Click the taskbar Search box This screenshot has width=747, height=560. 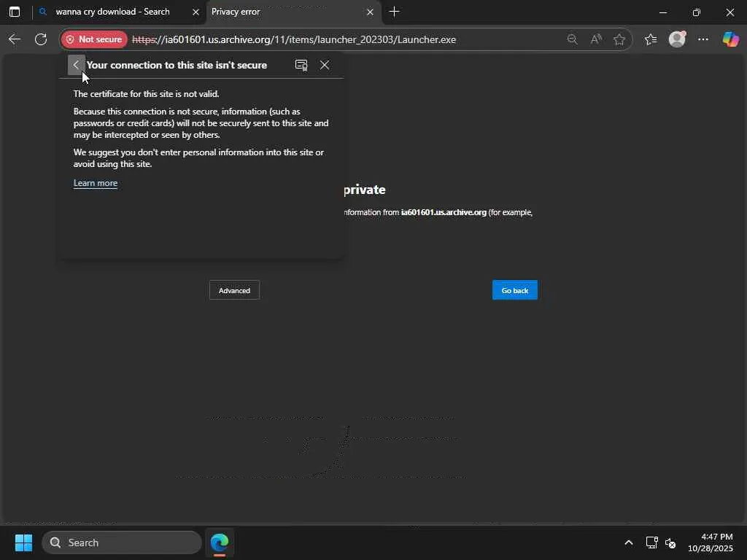point(122,542)
